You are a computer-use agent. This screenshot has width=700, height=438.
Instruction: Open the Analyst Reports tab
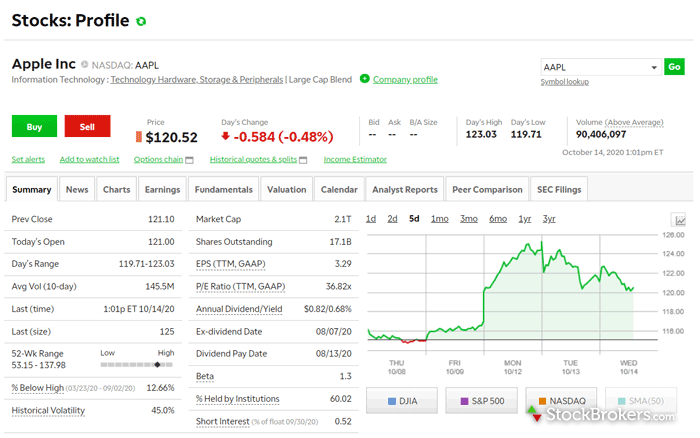pos(404,189)
